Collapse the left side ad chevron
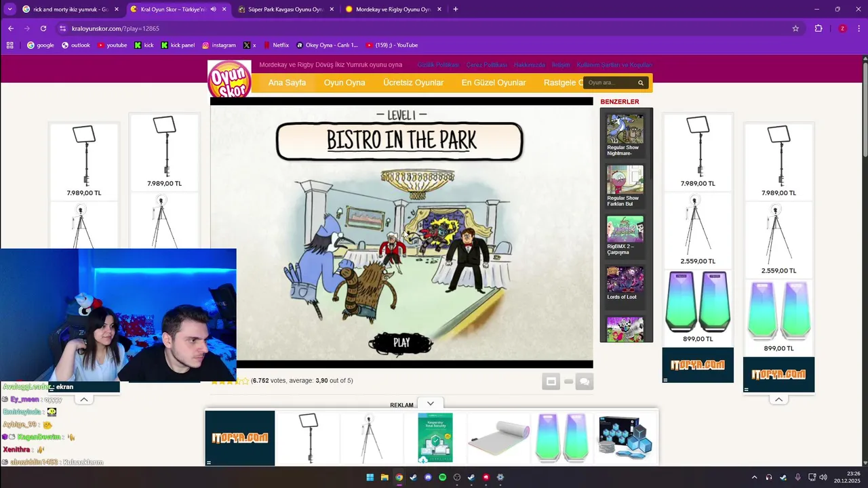This screenshot has height=488, width=868. point(84,399)
